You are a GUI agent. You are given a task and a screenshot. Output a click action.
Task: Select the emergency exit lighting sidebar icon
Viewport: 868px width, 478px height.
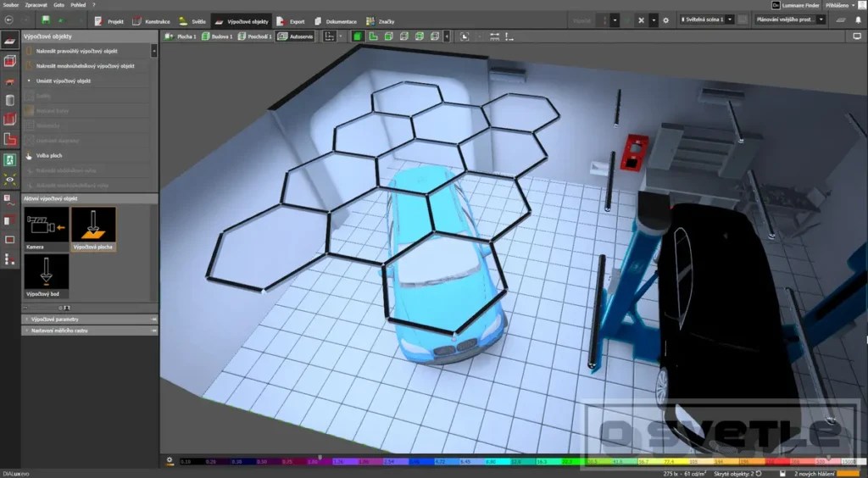9,160
